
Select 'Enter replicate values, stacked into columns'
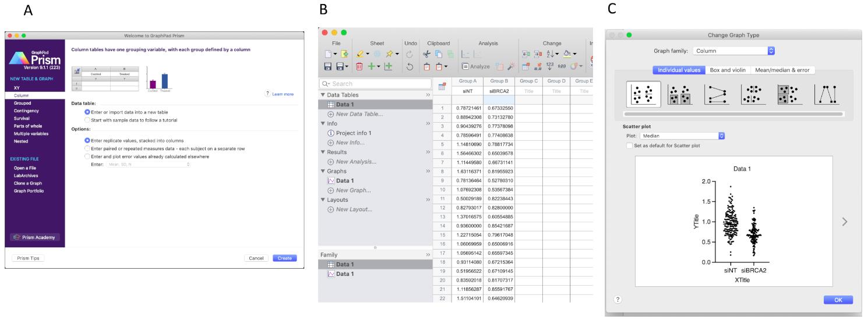(88, 140)
